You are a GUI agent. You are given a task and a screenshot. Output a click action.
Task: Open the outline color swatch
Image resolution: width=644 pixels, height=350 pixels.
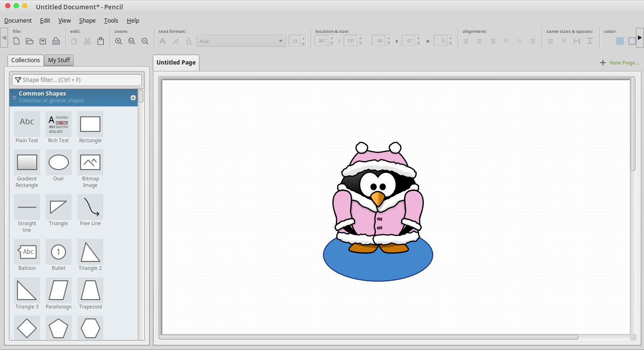pos(632,41)
